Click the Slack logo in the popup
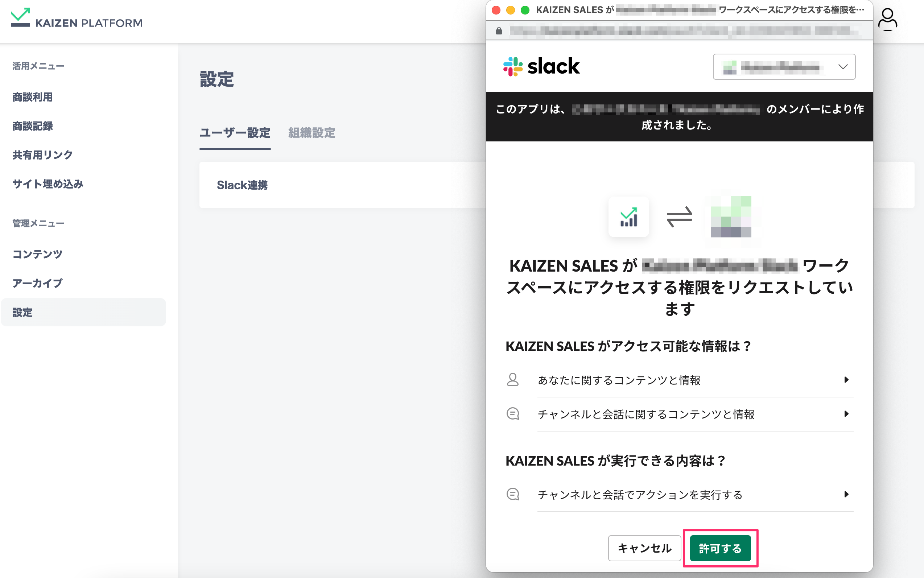Screen dimensions: 924x578 [541, 66]
